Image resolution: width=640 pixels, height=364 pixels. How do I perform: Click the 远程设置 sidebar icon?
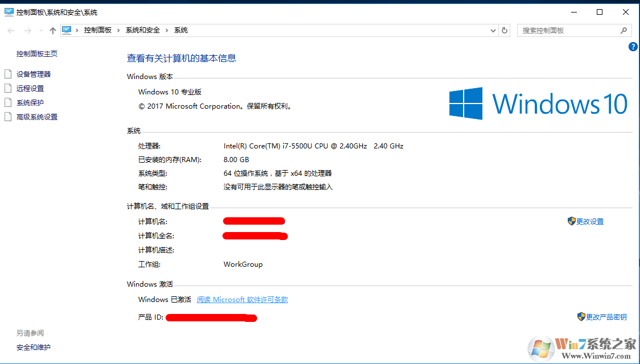(x=8, y=88)
